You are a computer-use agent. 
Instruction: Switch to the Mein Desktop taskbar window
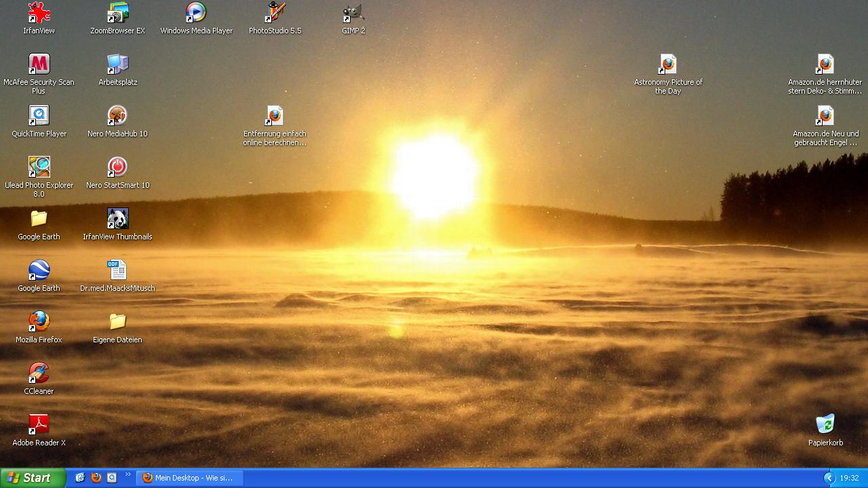189,478
